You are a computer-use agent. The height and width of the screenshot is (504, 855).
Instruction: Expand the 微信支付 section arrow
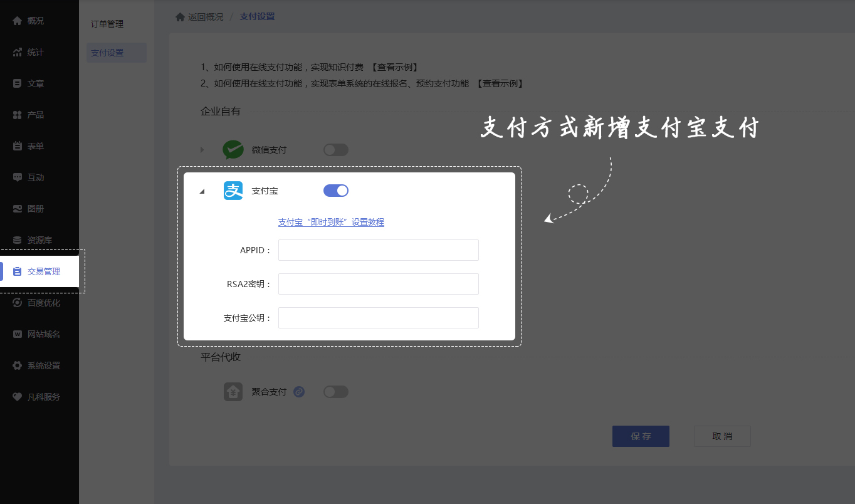[x=202, y=150]
